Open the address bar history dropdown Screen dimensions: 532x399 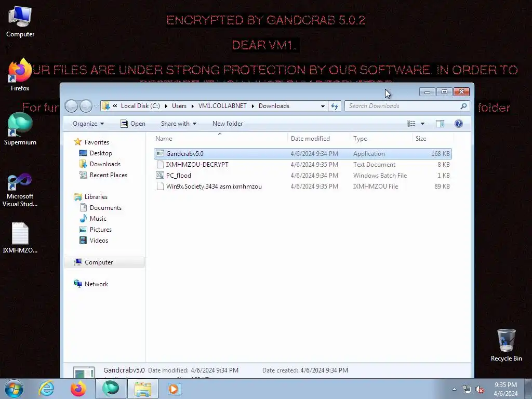323,106
